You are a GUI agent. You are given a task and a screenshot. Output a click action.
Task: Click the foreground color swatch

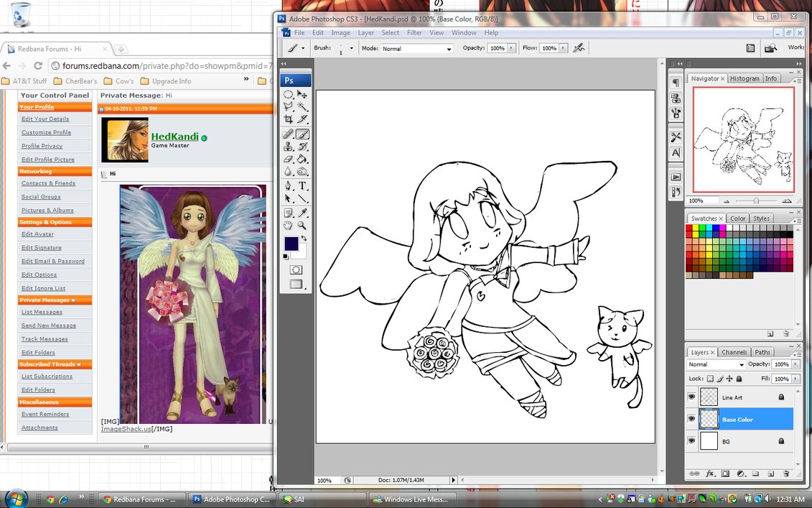(x=291, y=244)
